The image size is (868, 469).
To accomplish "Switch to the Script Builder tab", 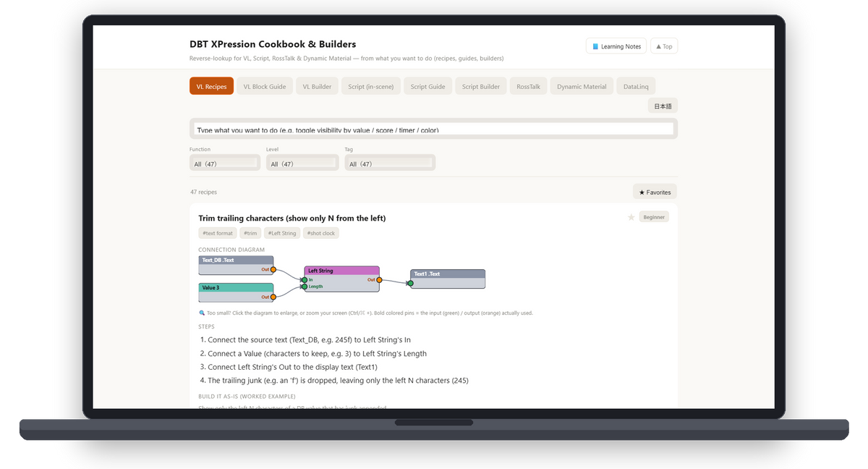I will pos(481,86).
